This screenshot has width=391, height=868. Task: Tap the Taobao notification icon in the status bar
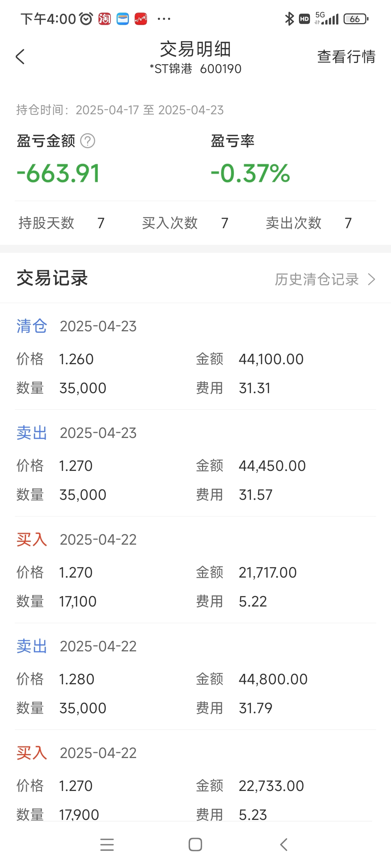pos(105,19)
